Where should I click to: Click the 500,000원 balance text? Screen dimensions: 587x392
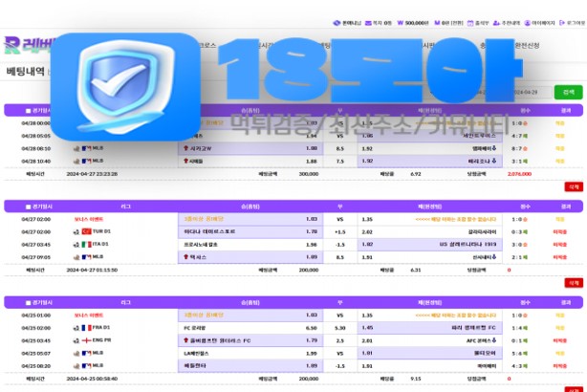[416, 23]
